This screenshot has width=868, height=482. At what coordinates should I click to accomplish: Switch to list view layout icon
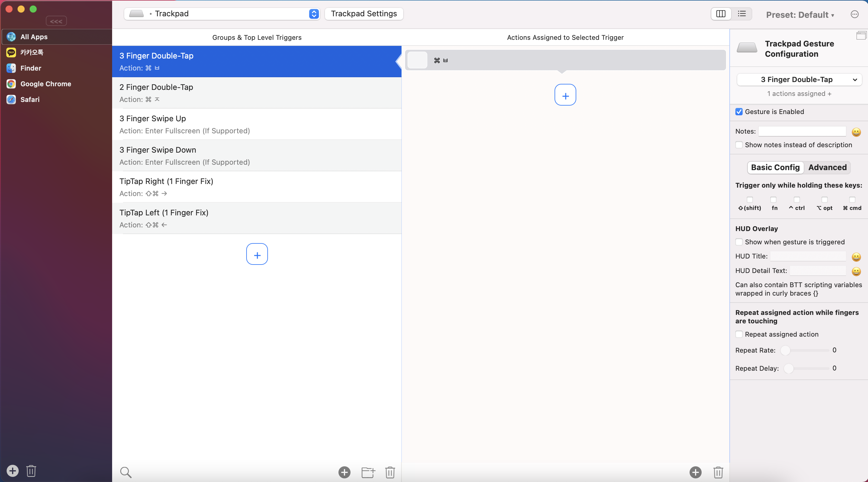(x=742, y=14)
